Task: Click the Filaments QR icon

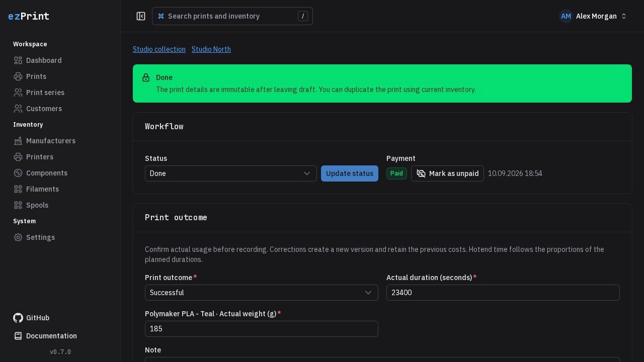Action: click(x=18, y=189)
